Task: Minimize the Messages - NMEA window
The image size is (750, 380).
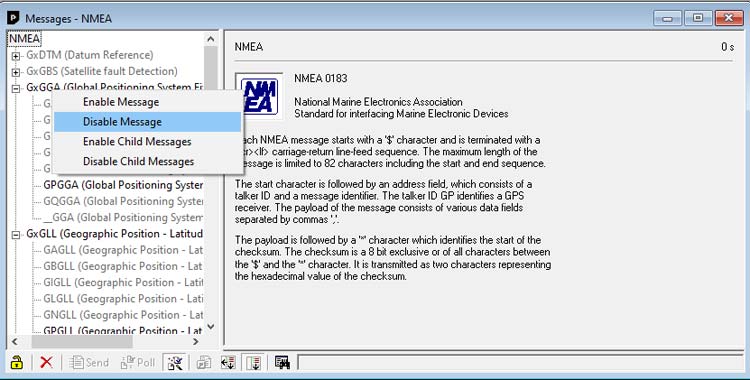Action: (668, 18)
